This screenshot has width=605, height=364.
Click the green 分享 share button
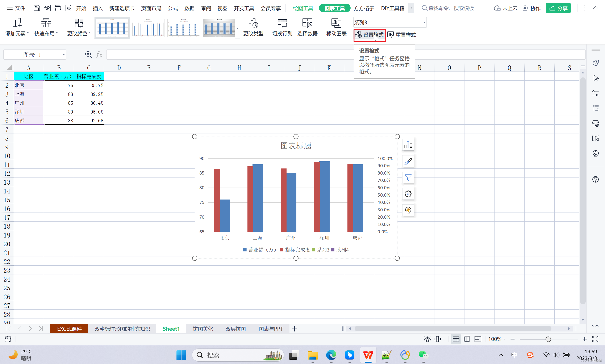point(558,8)
